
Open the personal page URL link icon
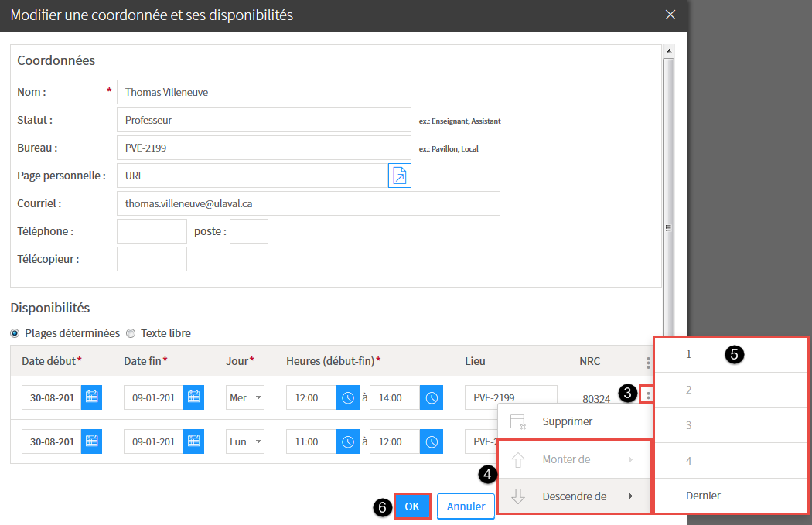click(399, 176)
